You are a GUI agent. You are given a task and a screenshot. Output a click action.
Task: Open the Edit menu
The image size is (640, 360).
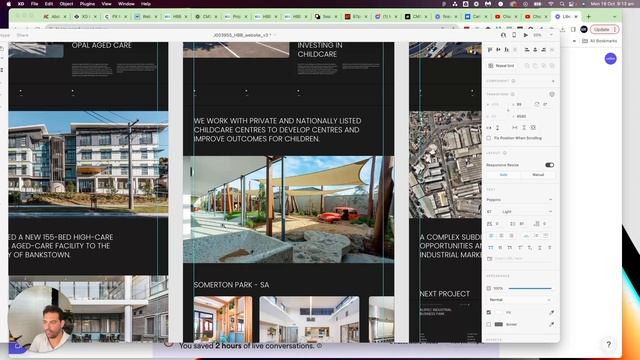tap(49, 4)
